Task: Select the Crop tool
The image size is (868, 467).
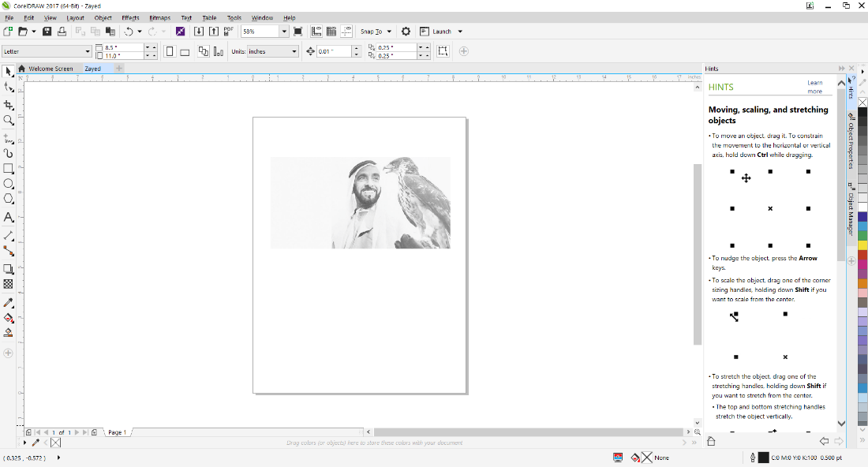Action: pyautogui.click(x=9, y=105)
